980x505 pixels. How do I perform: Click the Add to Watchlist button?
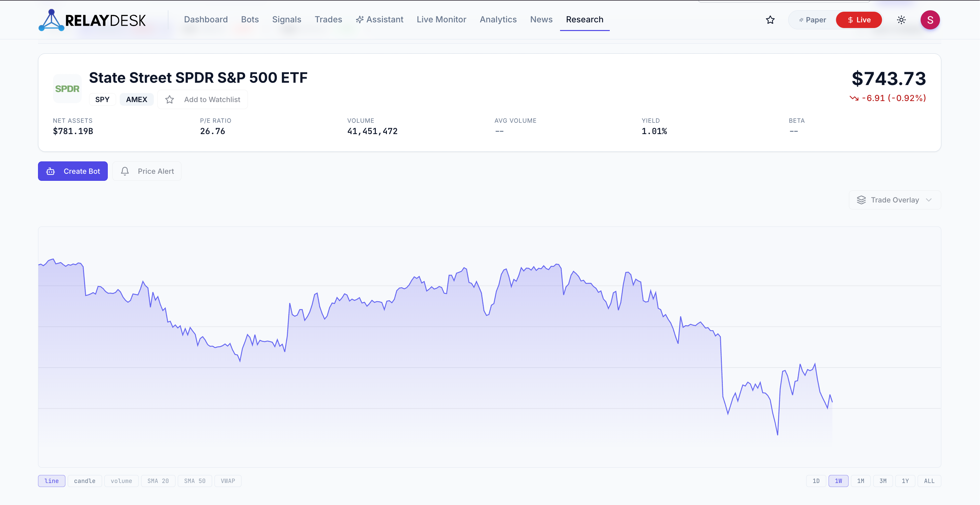coord(202,99)
